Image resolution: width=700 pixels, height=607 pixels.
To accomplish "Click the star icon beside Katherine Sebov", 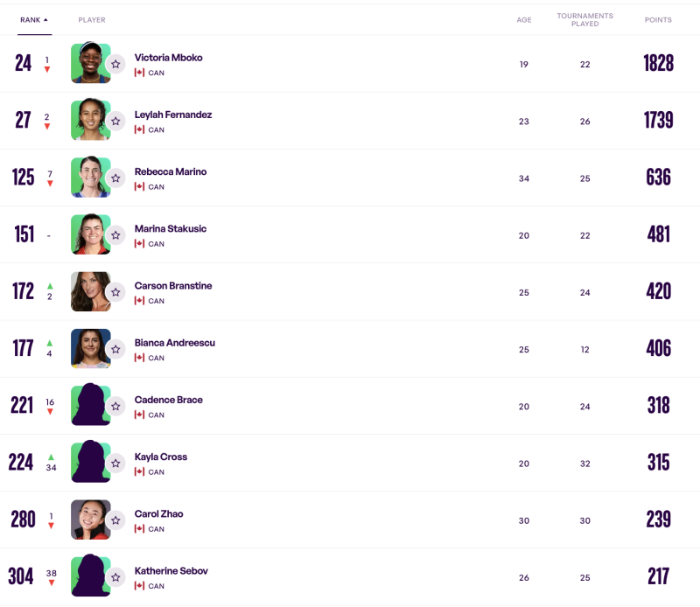I will tap(115, 577).
